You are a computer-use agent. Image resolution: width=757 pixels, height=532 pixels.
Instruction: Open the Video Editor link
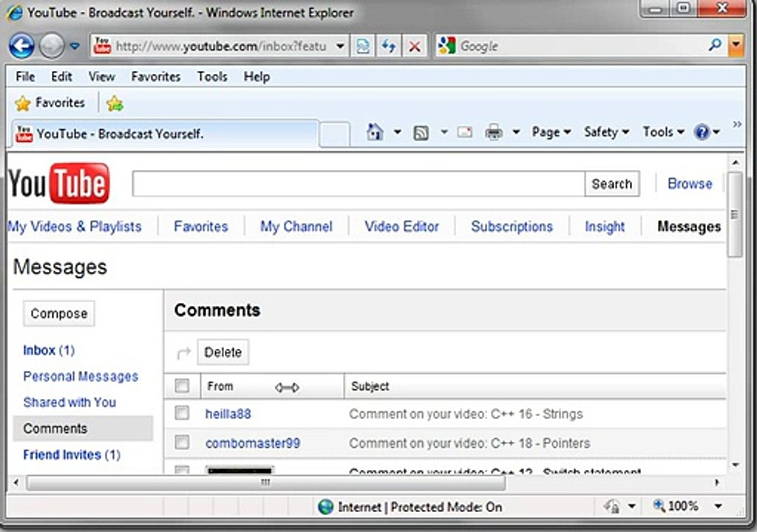tap(401, 226)
